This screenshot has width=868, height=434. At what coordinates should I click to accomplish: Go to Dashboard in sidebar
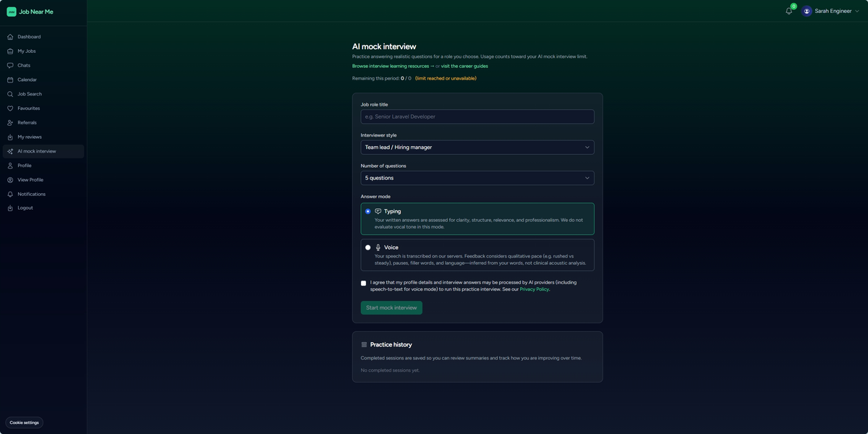point(43,37)
